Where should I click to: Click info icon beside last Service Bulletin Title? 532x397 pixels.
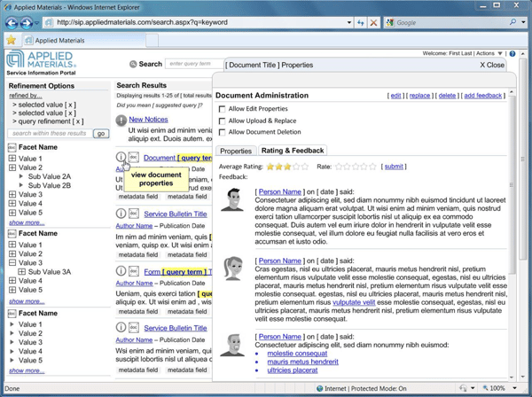pos(121,327)
